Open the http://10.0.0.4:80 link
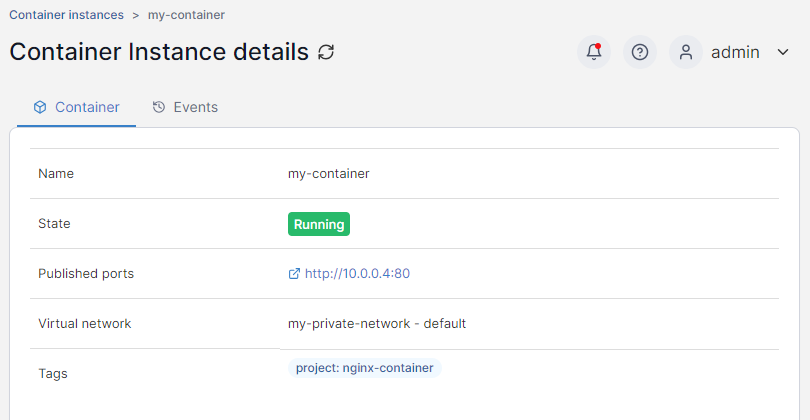The height and width of the screenshot is (420, 810). [x=357, y=273]
